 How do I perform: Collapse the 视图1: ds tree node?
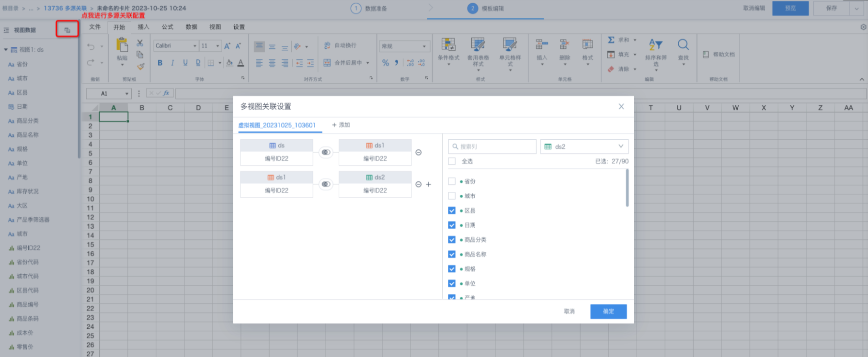6,50
